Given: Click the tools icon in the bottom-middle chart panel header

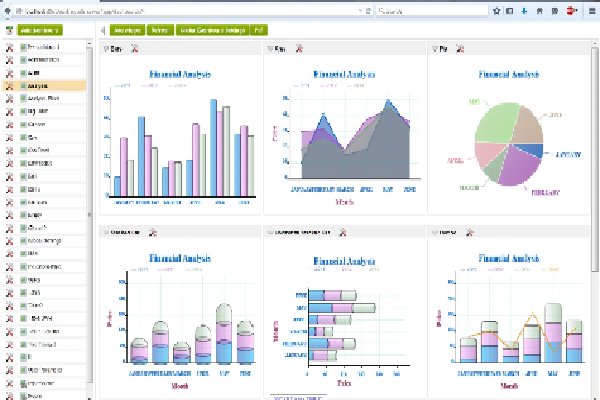Looking at the screenshot, I should pos(342,232).
